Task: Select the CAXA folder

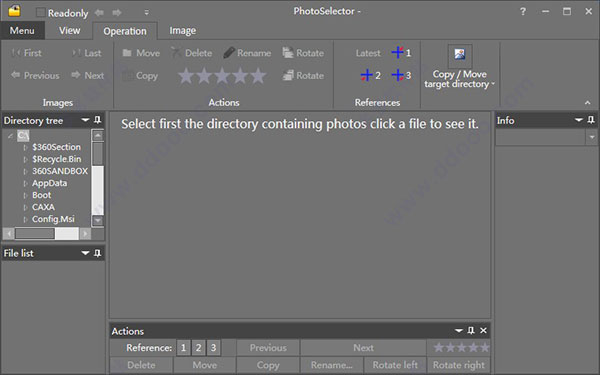Action: pos(43,207)
